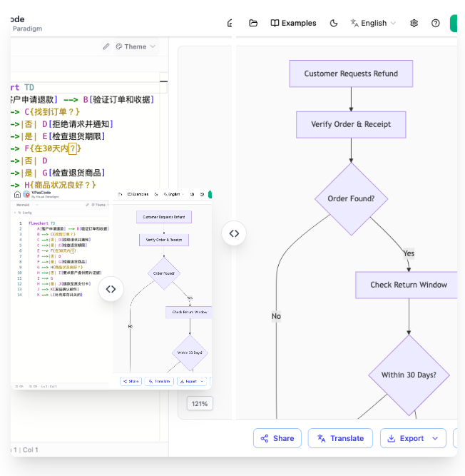Viewport: 465px width, 476px height.
Task: Click the Paradigm subtitle text in header
Action: tap(27, 29)
